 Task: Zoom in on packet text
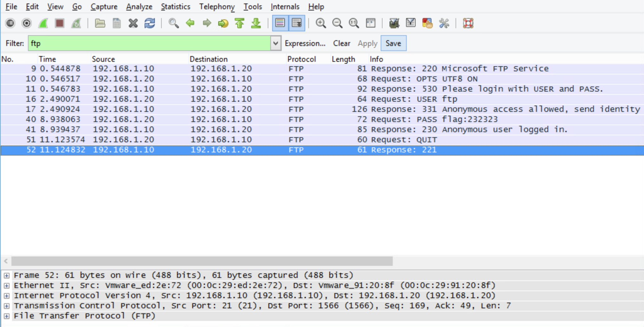321,23
